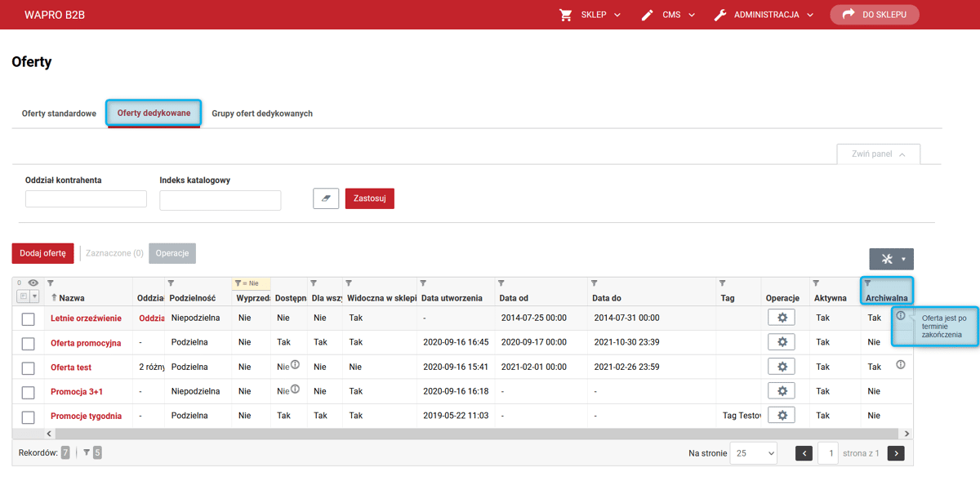980x481 pixels.
Task: Open the grid tools dropdown button
Action: point(892,259)
